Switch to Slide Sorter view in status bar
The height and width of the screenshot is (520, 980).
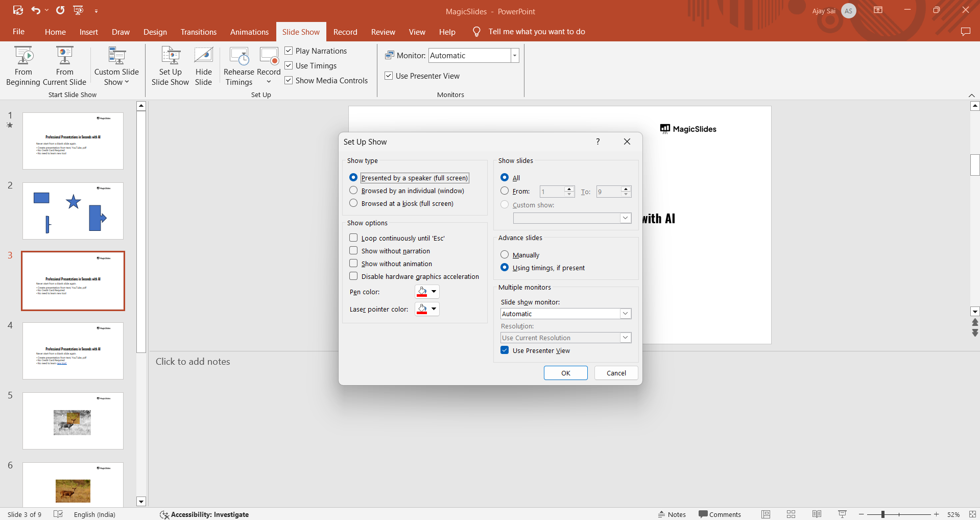click(x=791, y=514)
